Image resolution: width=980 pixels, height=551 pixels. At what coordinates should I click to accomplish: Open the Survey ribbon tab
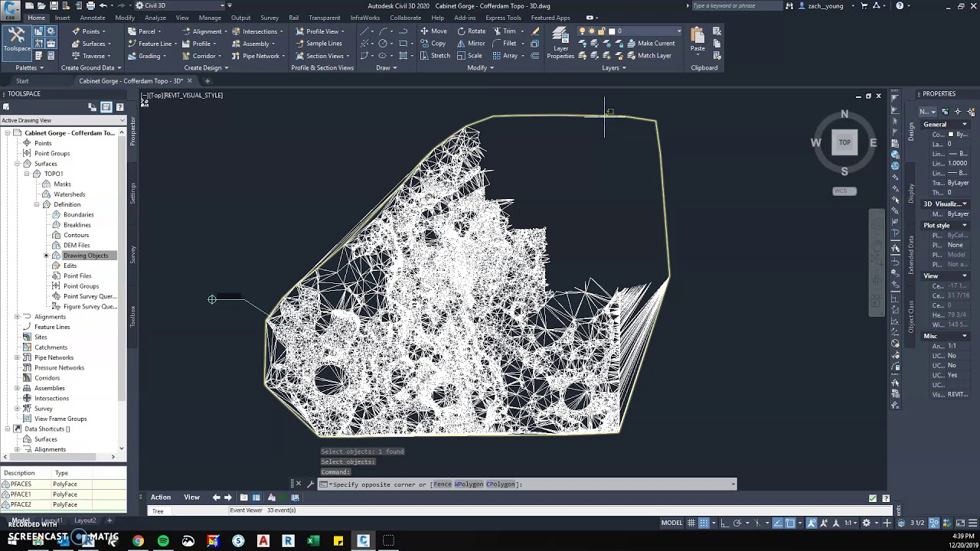pos(269,18)
